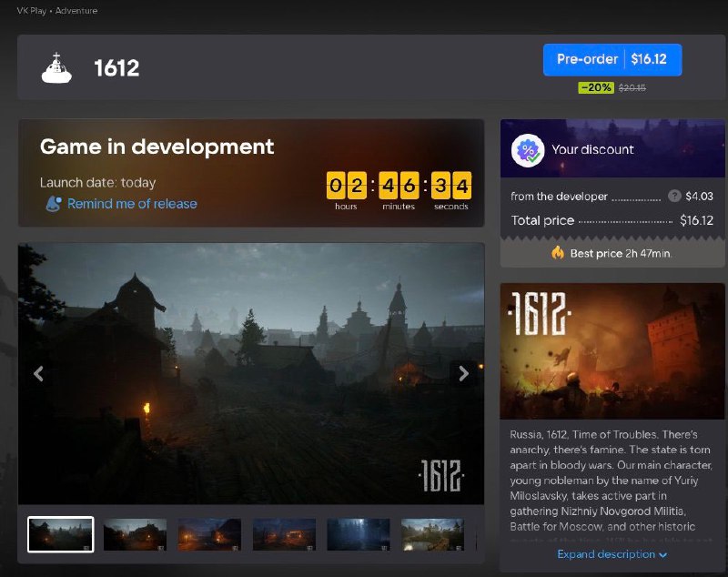This screenshot has height=577, width=728.
Task: Click the 1612 watermark on main screenshot
Action: point(441,474)
